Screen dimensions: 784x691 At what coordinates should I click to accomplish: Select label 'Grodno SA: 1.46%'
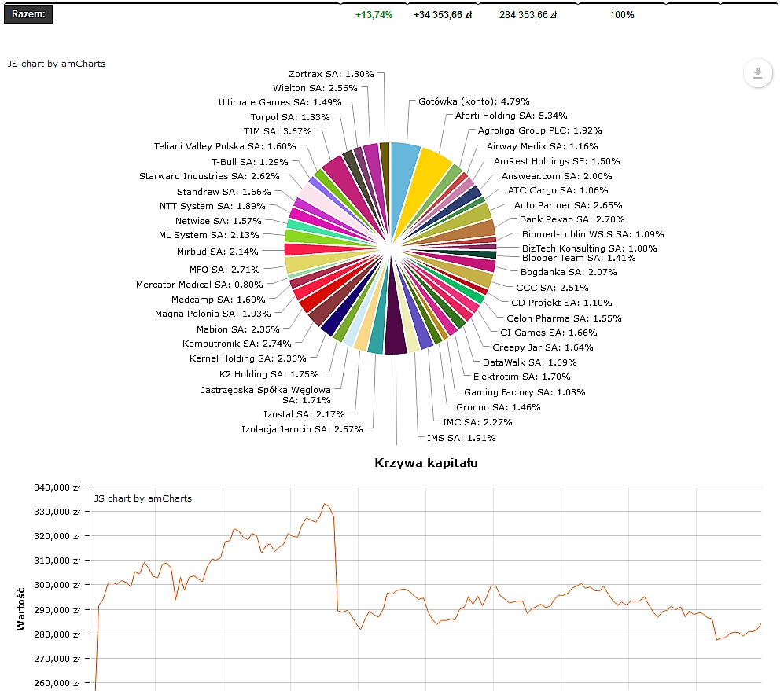pos(498,407)
